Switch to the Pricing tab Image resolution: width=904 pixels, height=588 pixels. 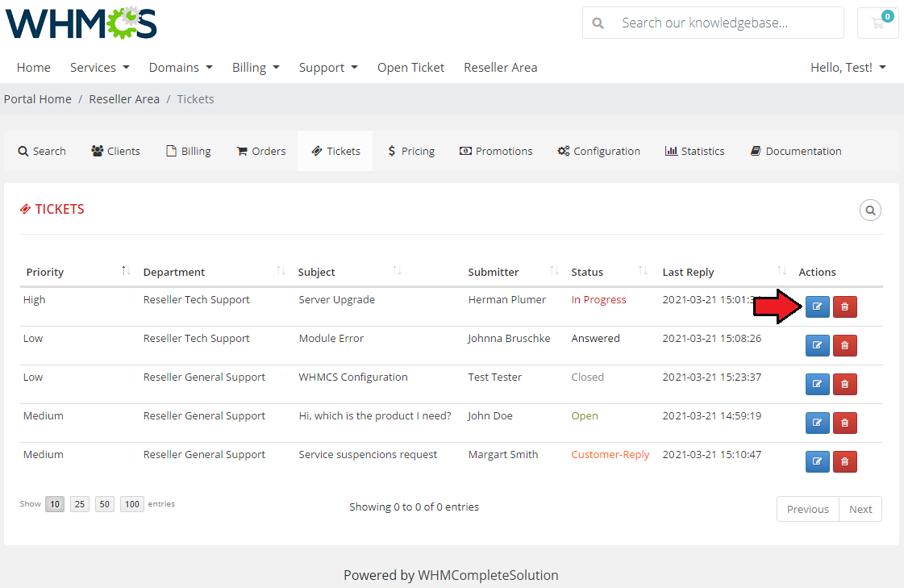(411, 151)
